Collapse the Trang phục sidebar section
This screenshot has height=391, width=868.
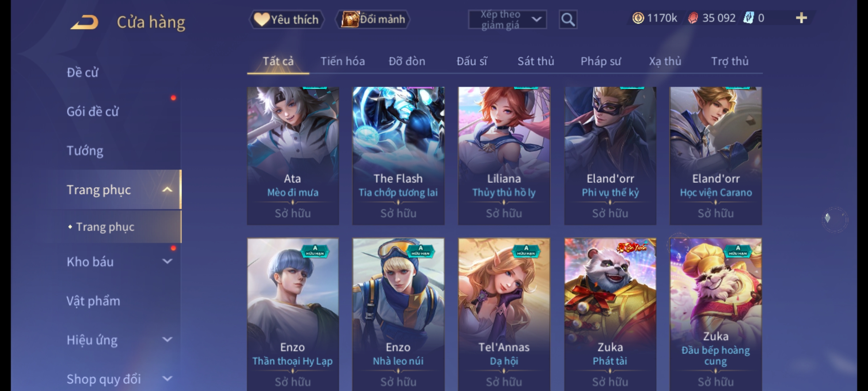tap(167, 190)
